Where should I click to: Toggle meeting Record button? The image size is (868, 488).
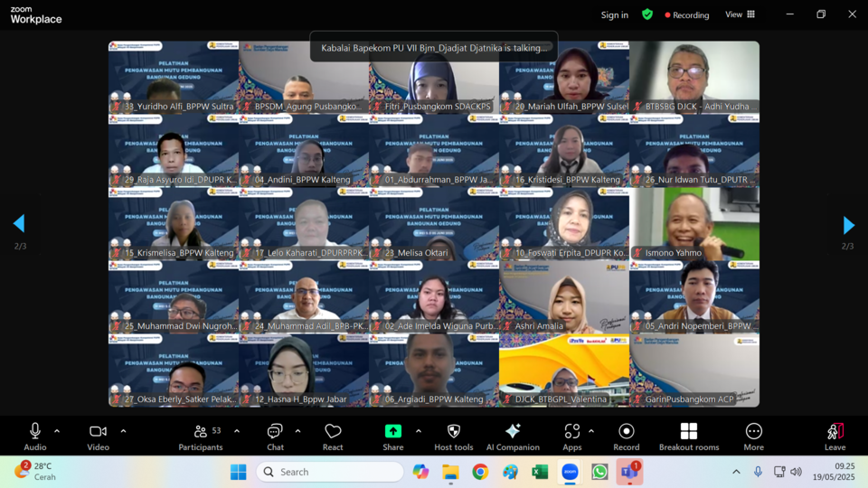(626, 436)
